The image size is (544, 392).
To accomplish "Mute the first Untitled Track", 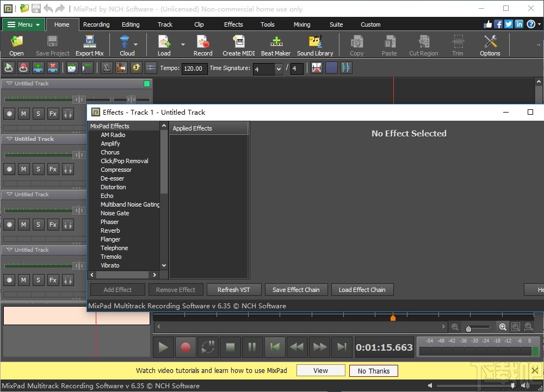I will [23, 114].
